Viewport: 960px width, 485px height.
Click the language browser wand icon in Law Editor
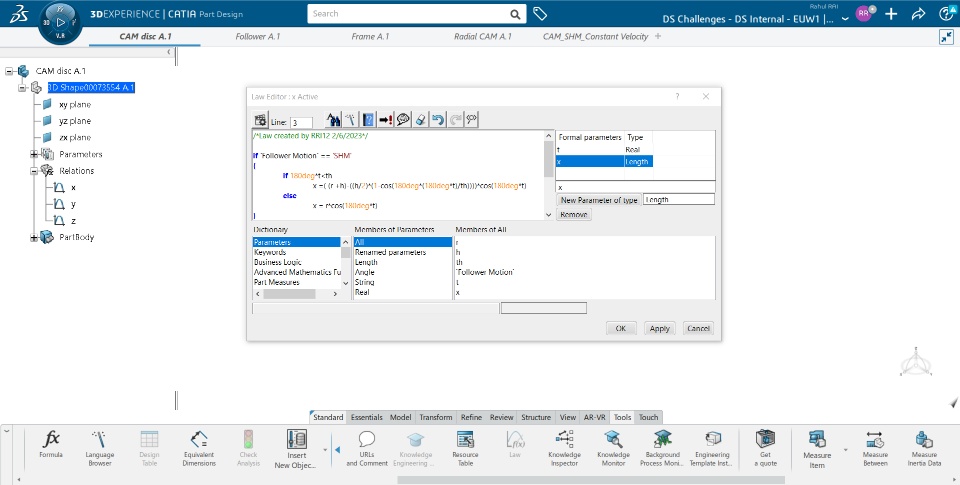[350, 119]
